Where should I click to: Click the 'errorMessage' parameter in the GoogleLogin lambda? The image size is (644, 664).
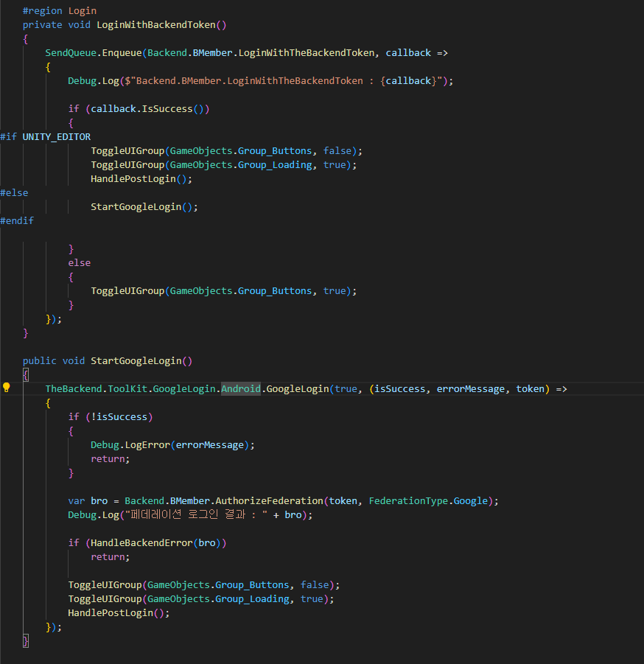(470, 388)
